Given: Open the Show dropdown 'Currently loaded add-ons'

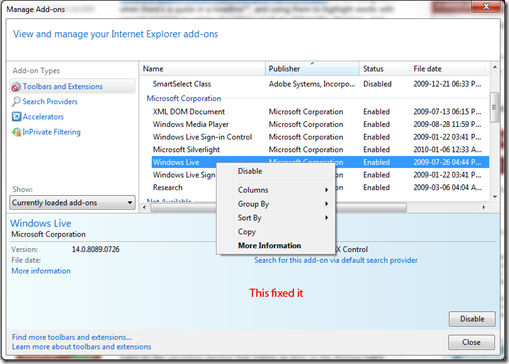Looking at the screenshot, I should click(72, 203).
